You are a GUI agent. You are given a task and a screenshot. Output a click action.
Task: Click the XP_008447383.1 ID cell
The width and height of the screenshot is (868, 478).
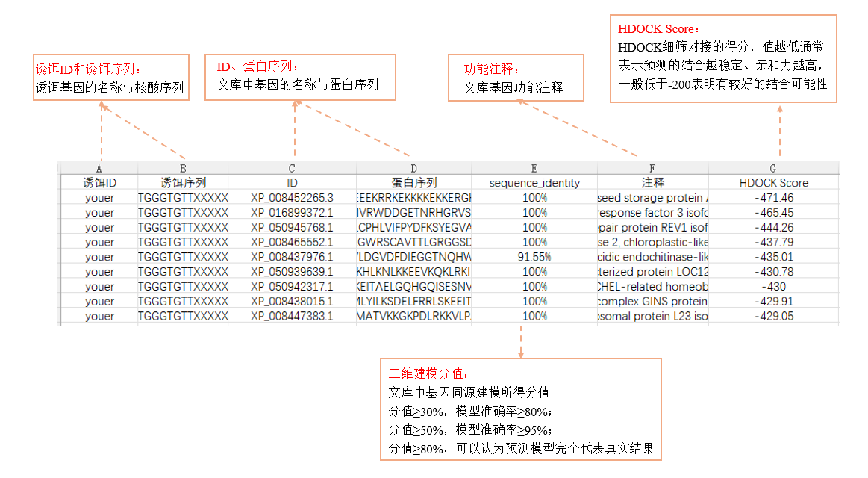click(292, 316)
